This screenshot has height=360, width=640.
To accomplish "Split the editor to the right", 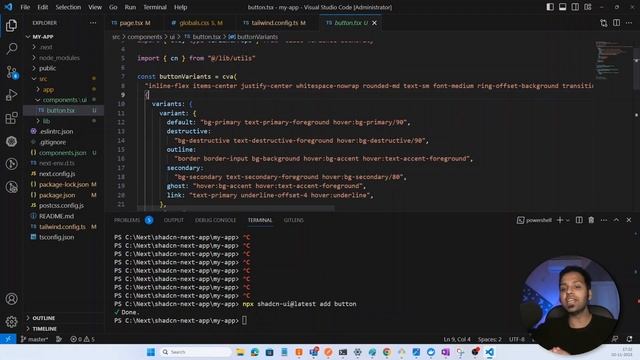I will (616, 23).
